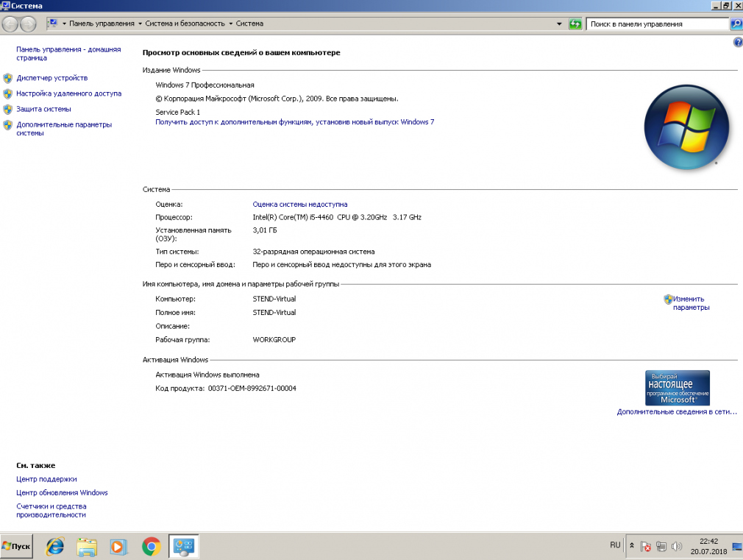743x560 pixels.
Task: Open Windows Explorer folder icon on taskbar
Action: pos(87,547)
